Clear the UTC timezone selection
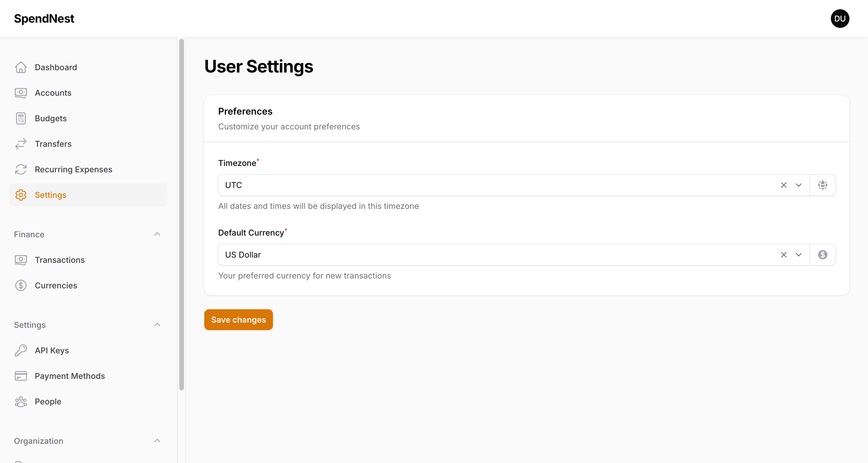Image resolution: width=868 pixels, height=463 pixels. (x=784, y=185)
